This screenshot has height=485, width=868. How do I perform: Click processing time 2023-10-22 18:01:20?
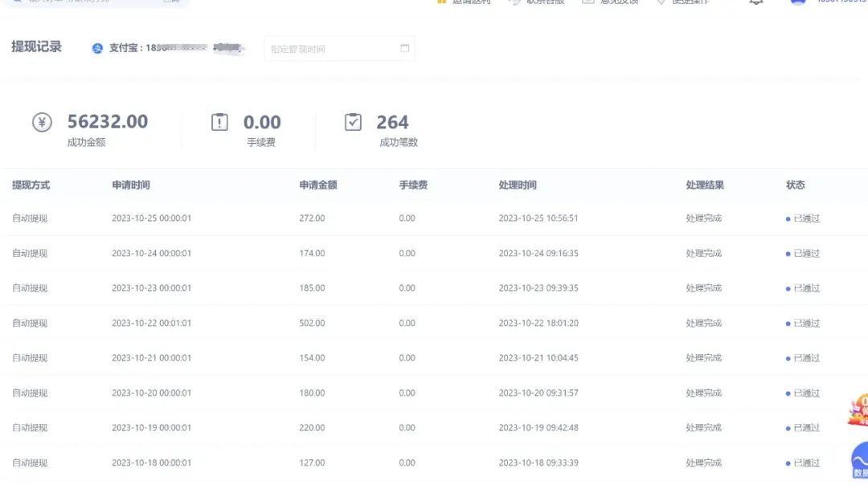click(538, 323)
